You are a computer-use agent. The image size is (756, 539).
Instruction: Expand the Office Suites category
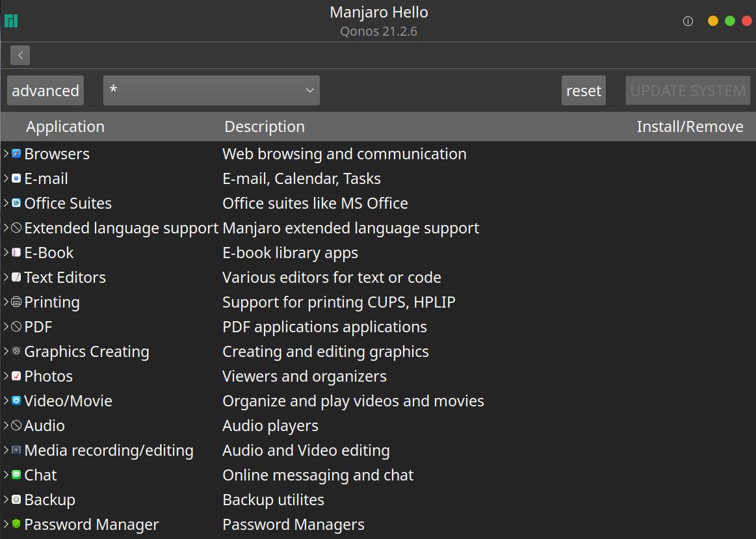[x=6, y=204]
